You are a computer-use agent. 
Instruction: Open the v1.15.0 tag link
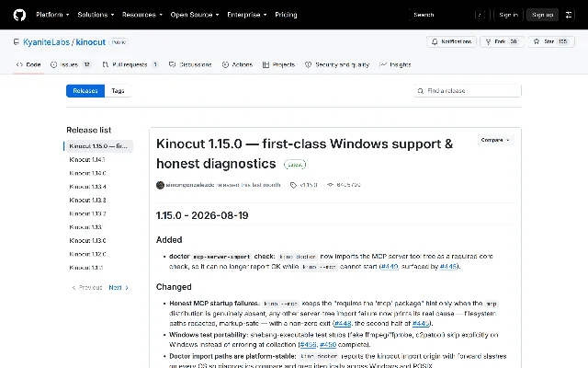click(304, 185)
